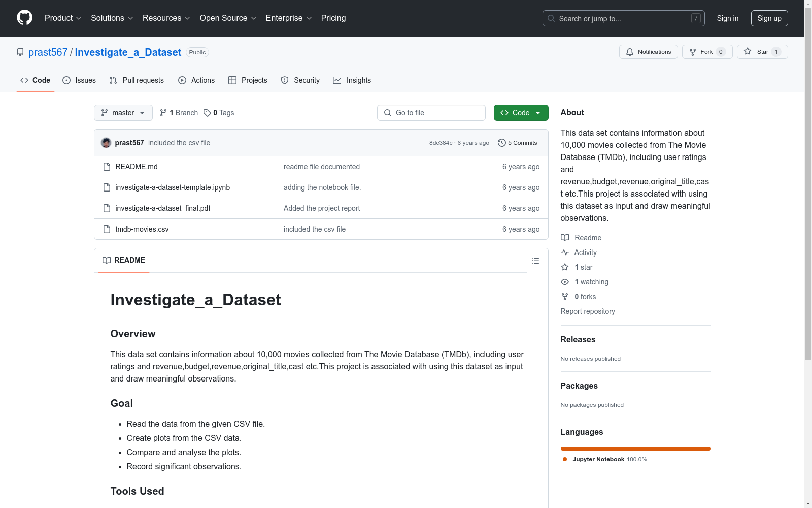This screenshot has width=812, height=508.
Task: Open investigate-a-dataset-template.ipynb file
Action: (x=173, y=187)
